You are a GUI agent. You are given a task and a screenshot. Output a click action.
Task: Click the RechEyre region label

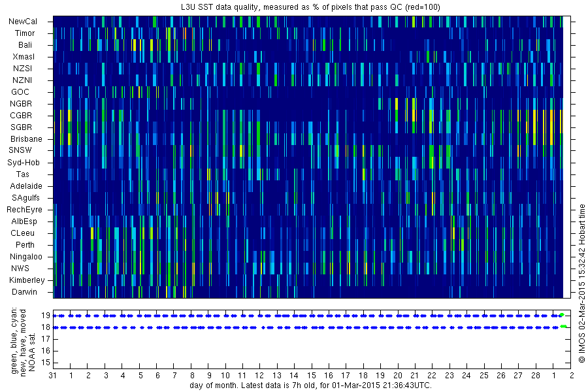24,210
